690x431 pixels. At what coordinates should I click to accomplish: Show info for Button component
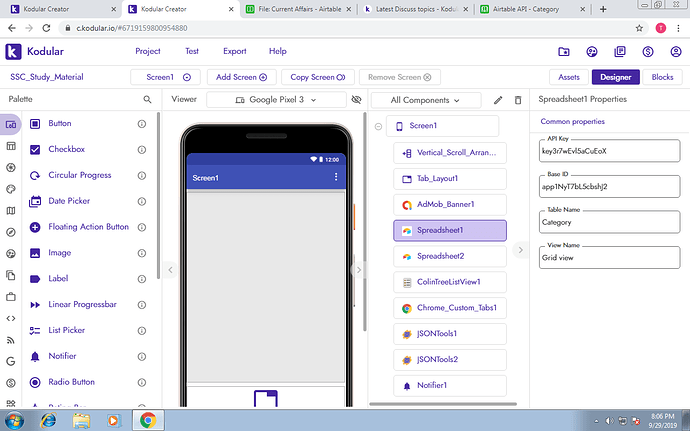coord(142,124)
